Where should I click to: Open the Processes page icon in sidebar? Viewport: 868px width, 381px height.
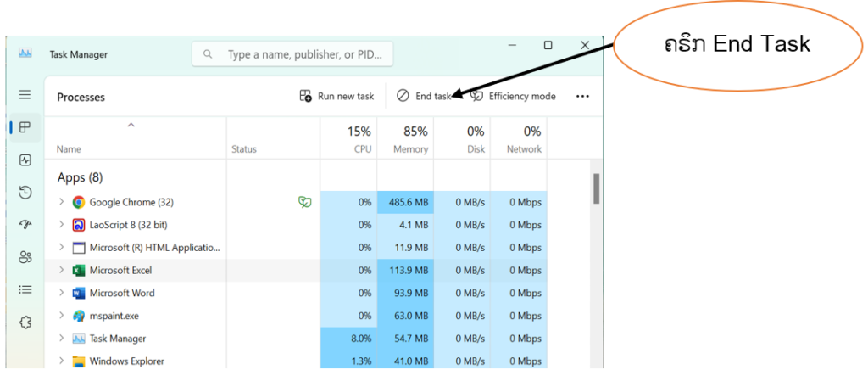[x=25, y=127]
